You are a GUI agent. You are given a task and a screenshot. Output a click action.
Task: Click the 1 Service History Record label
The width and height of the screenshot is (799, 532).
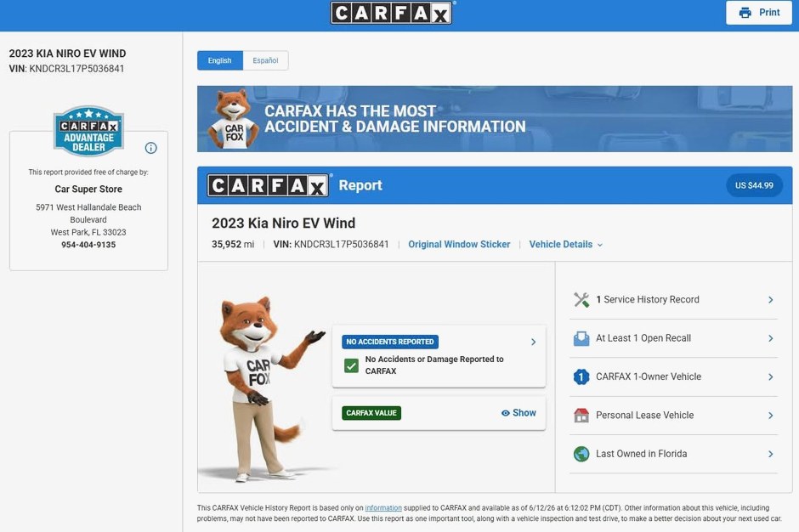648,300
